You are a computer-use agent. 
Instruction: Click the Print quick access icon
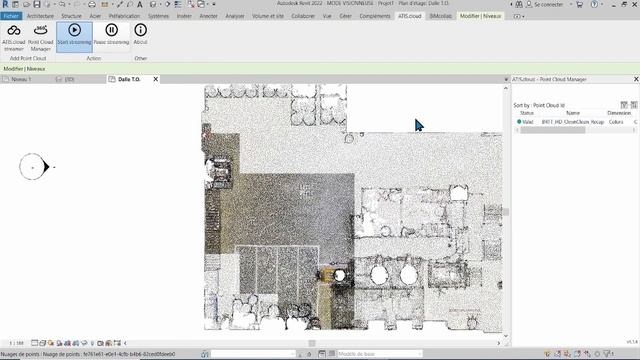click(x=92, y=4)
